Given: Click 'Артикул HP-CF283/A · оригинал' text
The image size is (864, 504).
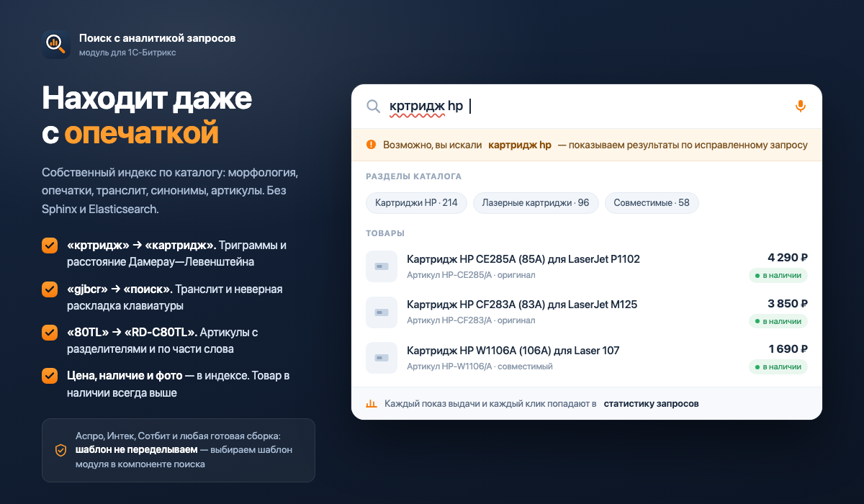Looking at the screenshot, I should (471, 320).
